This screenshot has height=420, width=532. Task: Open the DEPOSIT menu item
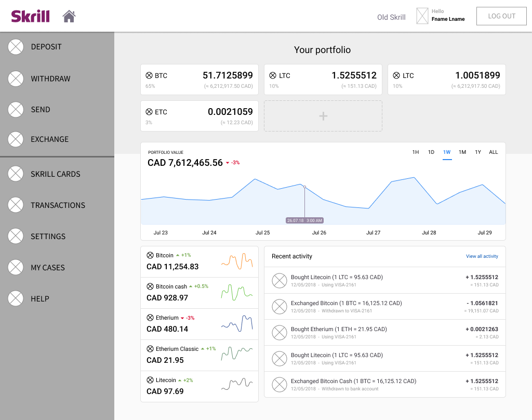coord(46,47)
